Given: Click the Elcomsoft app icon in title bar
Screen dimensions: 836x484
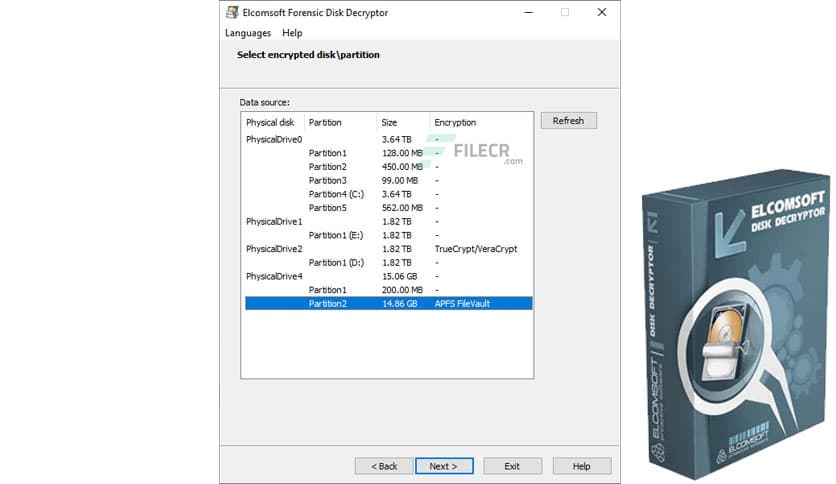Looking at the screenshot, I should coord(232,12).
